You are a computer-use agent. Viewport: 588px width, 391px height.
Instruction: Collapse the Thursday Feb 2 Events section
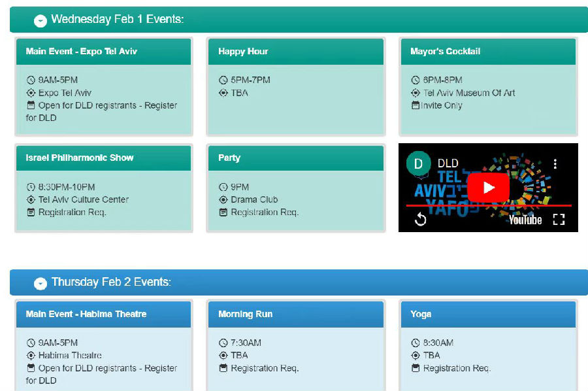click(41, 283)
